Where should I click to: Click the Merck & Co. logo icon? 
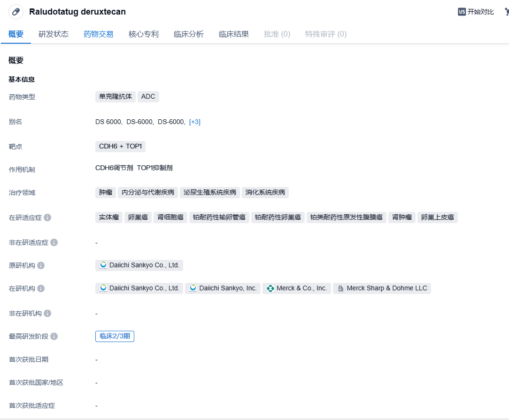coord(270,288)
